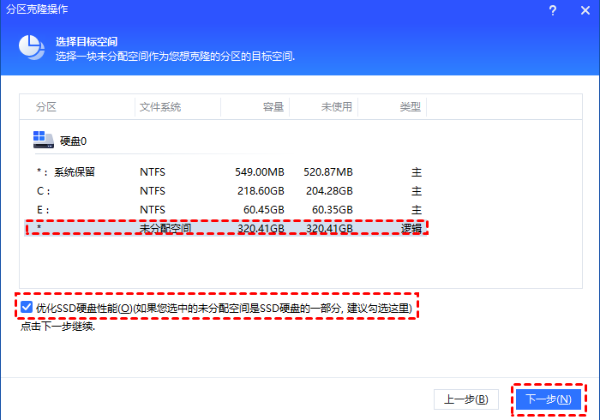This screenshot has width=600, height=420.
Task: Go back with 上一步(B) button
Action: click(465, 399)
